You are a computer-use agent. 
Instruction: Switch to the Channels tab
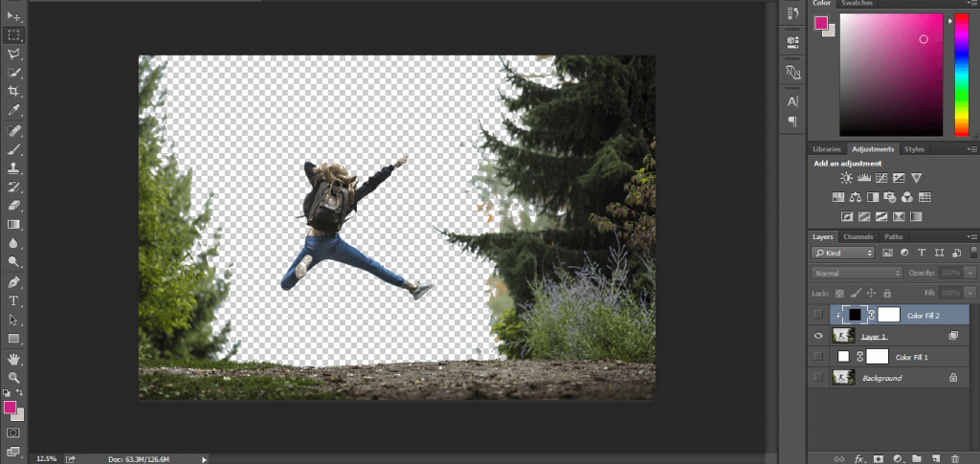pyautogui.click(x=858, y=236)
